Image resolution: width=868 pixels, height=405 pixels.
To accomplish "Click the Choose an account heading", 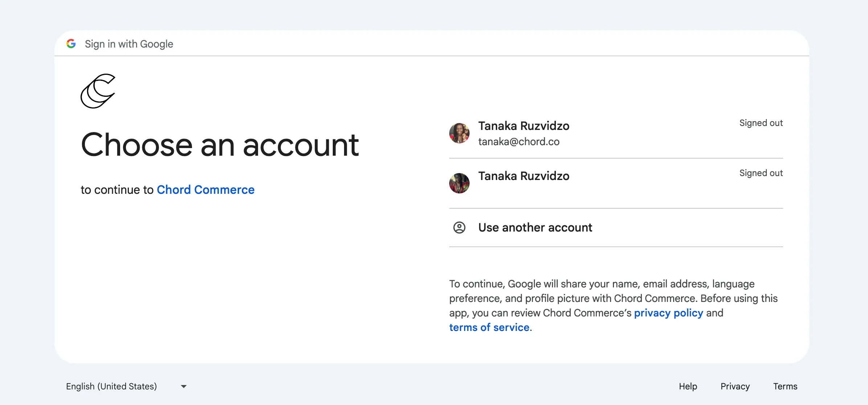I will pos(220,145).
